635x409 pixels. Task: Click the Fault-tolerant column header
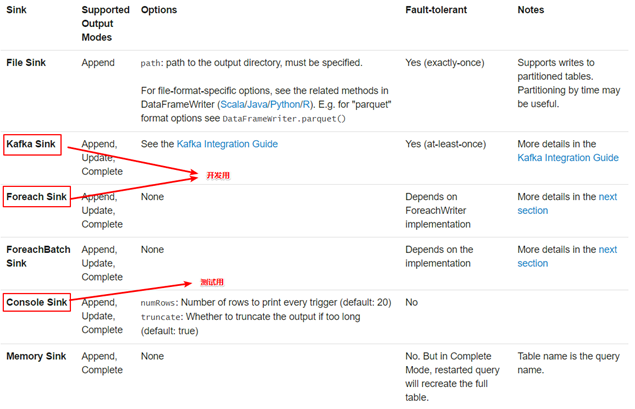436,10
